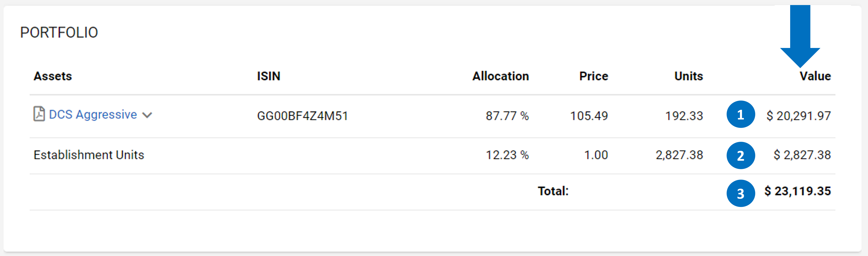Select the Assets column header
868x256 pixels.
53,76
